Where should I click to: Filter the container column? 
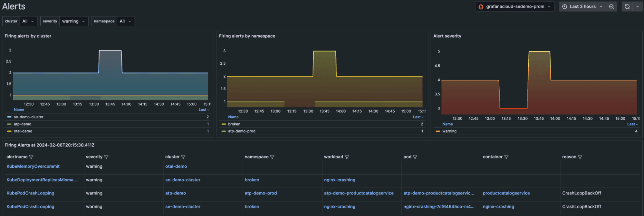pos(506,157)
